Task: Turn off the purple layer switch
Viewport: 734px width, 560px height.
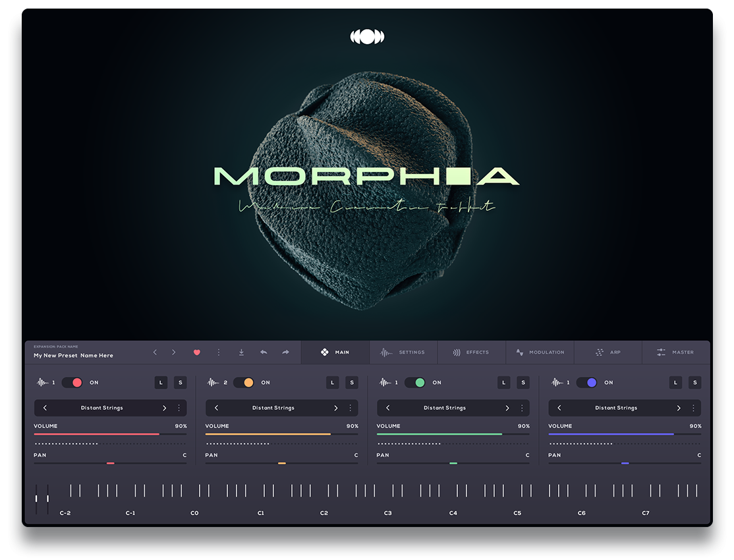Action: (x=586, y=383)
